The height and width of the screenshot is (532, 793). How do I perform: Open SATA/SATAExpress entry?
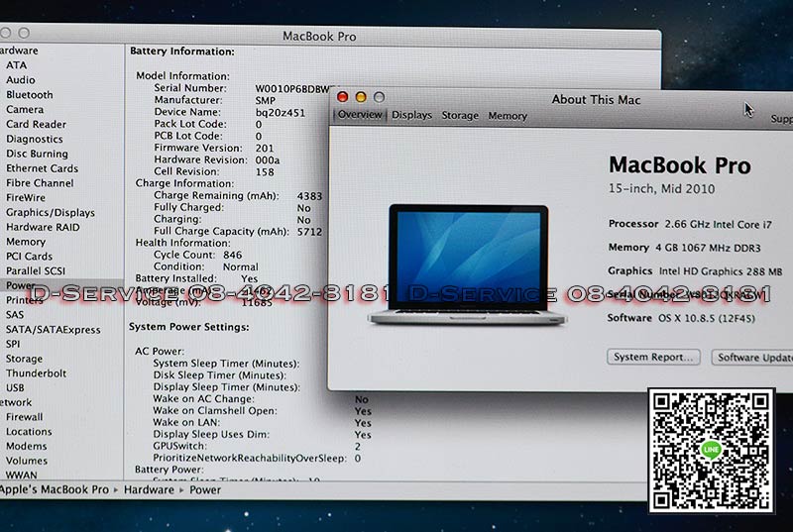[54, 330]
